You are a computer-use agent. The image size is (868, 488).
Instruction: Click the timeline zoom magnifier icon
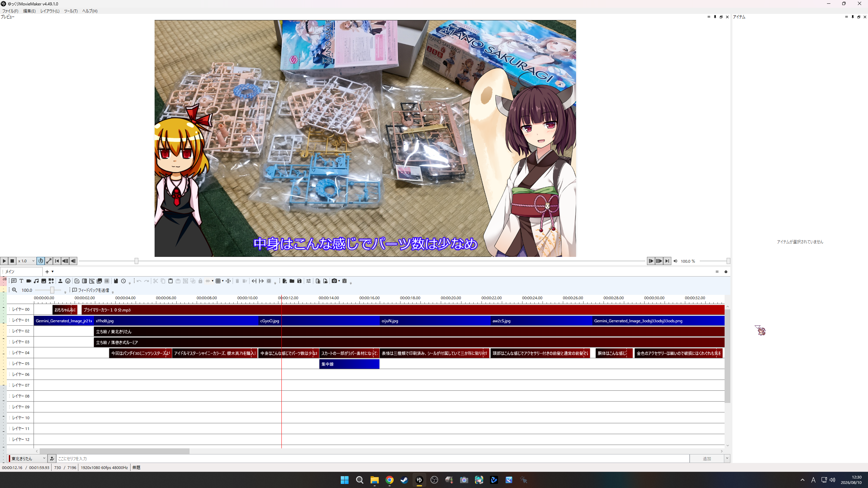pyautogui.click(x=15, y=290)
